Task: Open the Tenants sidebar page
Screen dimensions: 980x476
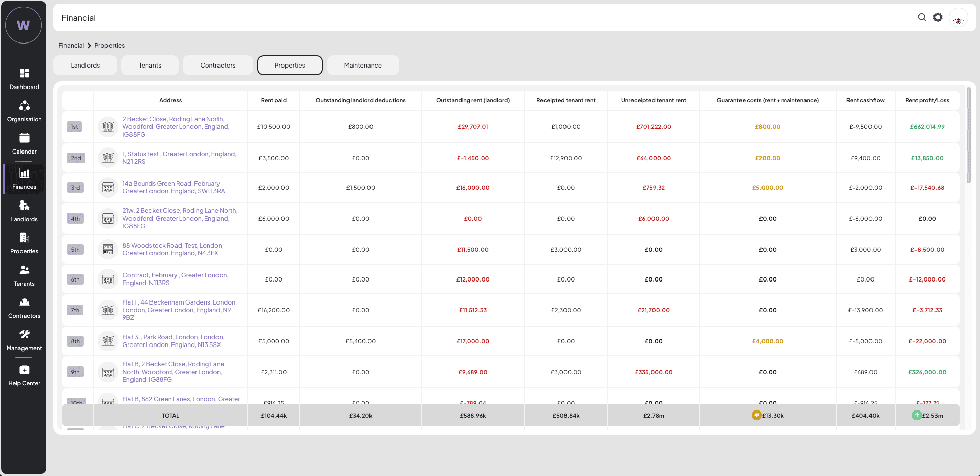Action: coord(24,275)
